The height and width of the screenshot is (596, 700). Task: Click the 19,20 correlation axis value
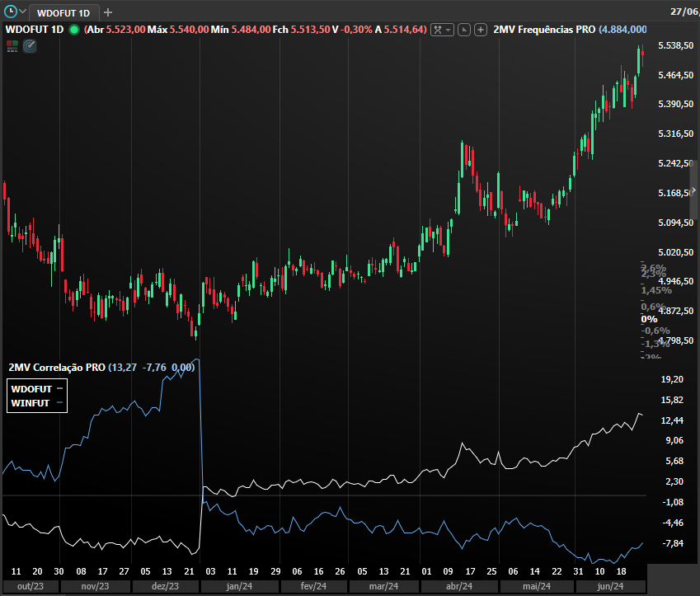click(672, 379)
